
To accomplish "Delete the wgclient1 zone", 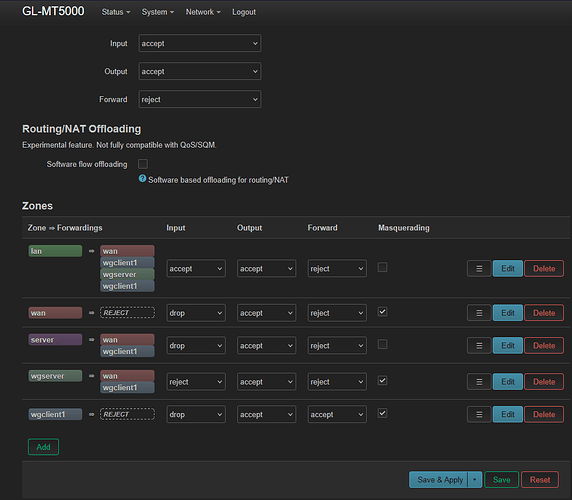I will point(544,414).
